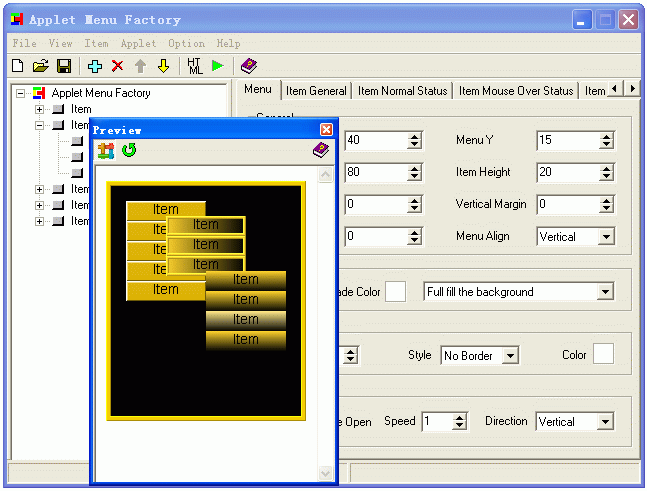Save project with the floppy disk icon
Screen dimensions: 647x491
(x=64, y=66)
